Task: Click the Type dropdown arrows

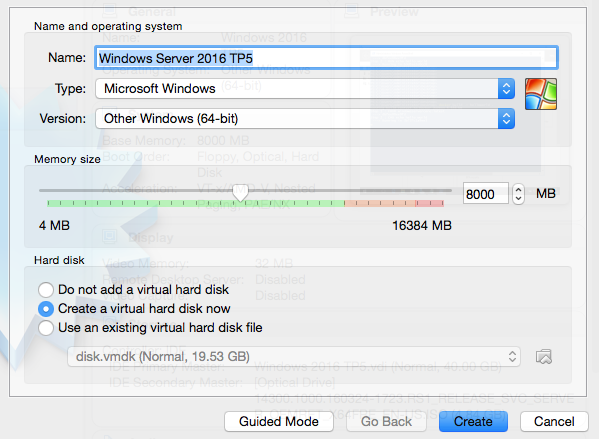Action: click(x=507, y=89)
